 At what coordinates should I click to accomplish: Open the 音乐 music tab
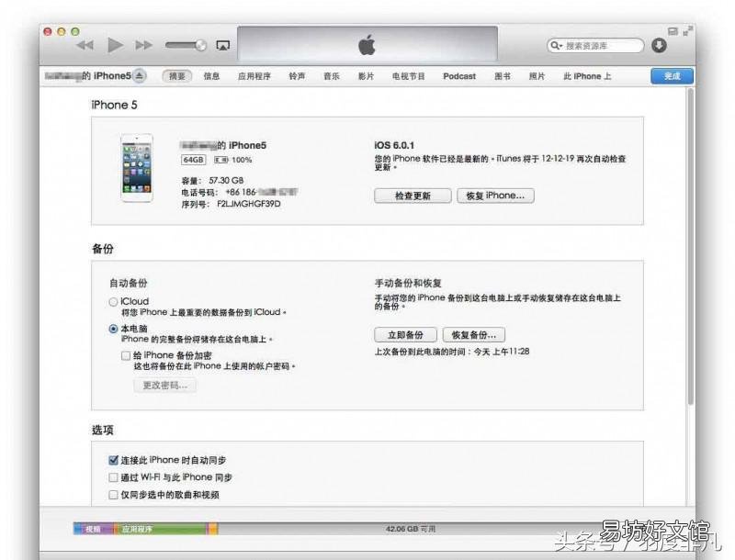tap(332, 76)
